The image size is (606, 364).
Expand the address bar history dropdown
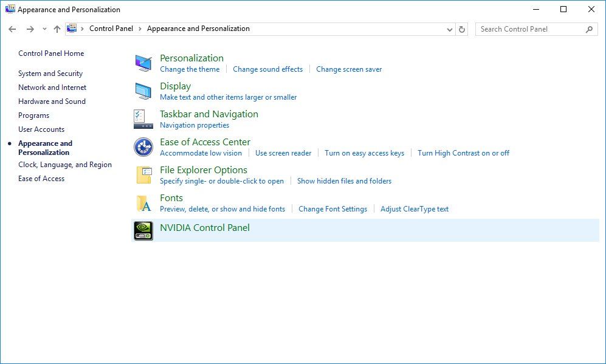pyautogui.click(x=449, y=29)
